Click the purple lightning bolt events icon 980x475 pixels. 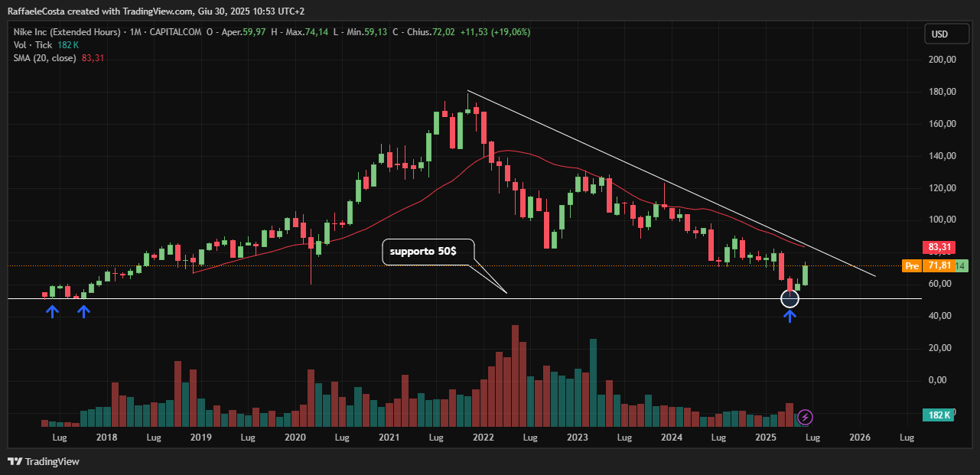[x=806, y=417]
